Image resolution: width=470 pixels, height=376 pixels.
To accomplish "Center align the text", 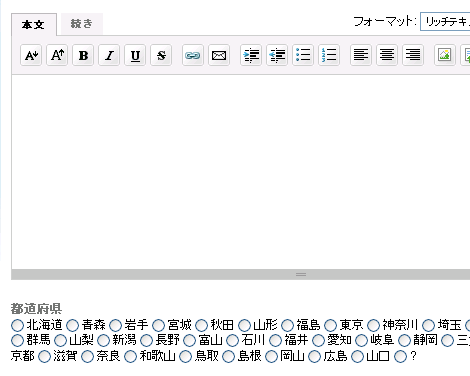I will click(x=387, y=55).
